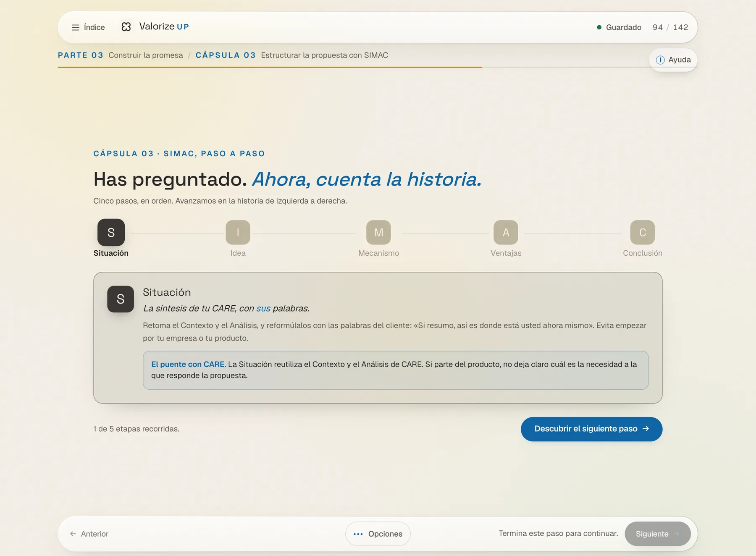Image resolution: width=756 pixels, height=556 pixels.
Task: Click the Guardado status text
Action: [x=624, y=27]
